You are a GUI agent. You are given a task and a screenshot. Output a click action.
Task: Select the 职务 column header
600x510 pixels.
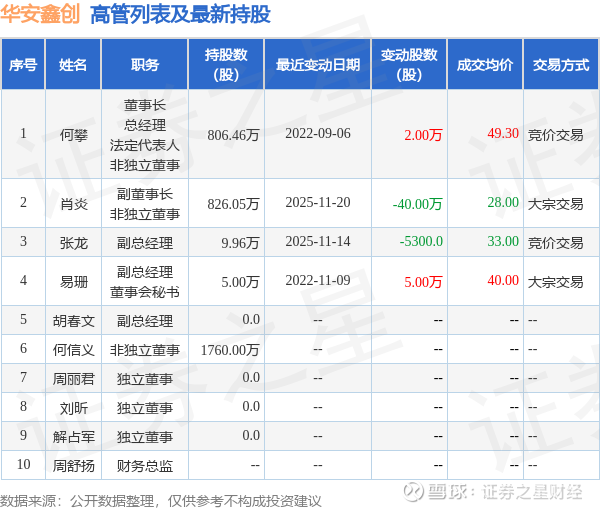pyautogui.click(x=145, y=65)
